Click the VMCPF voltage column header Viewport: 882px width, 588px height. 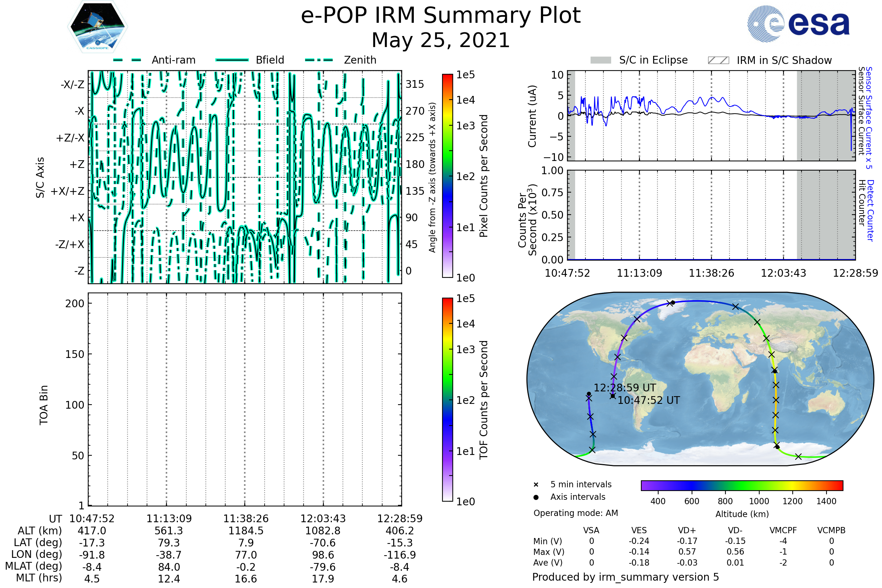coord(783,530)
